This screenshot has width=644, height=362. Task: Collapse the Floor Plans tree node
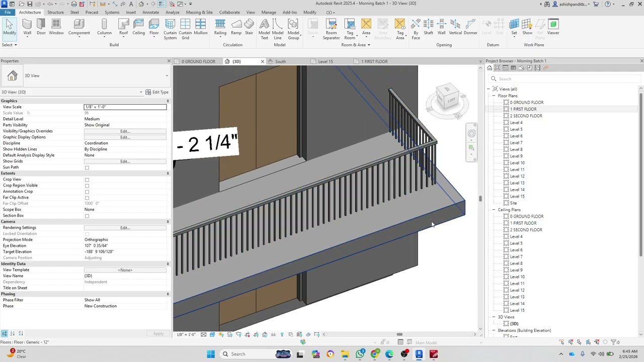click(494, 96)
